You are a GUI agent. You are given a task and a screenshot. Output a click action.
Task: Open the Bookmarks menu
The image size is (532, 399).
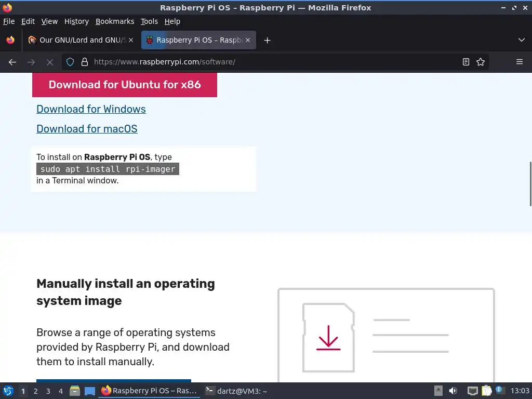pyautogui.click(x=115, y=21)
